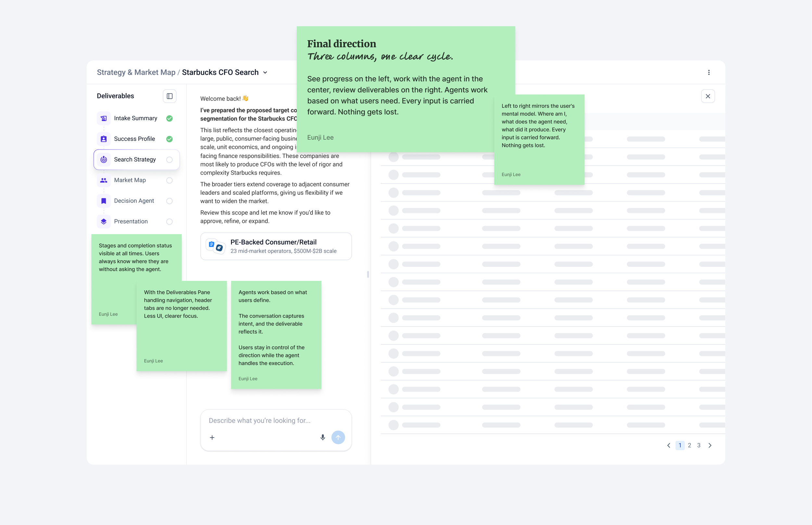Image resolution: width=812 pixels, height=525 pixels.
Task: Click the Market Map people icon
Action: 104,180
